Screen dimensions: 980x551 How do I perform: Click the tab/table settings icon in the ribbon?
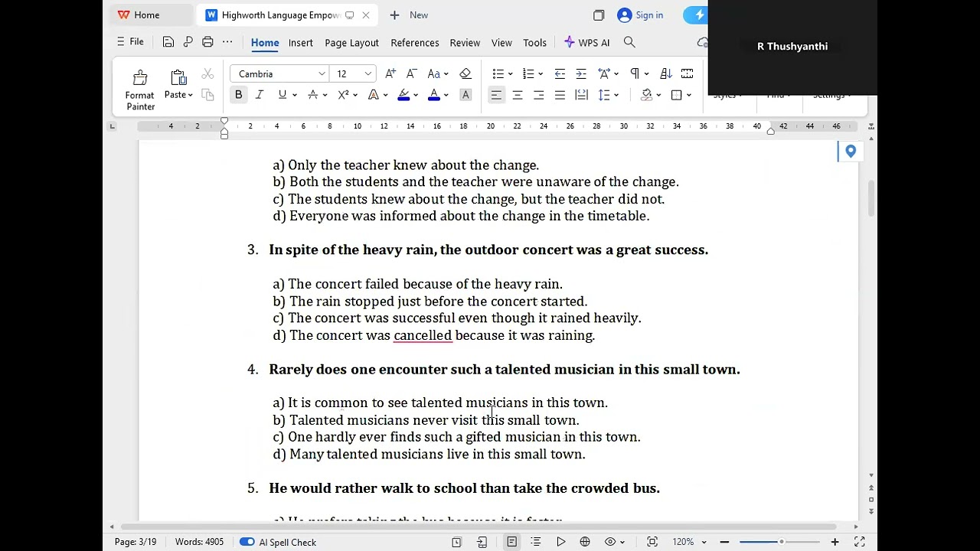688,73
